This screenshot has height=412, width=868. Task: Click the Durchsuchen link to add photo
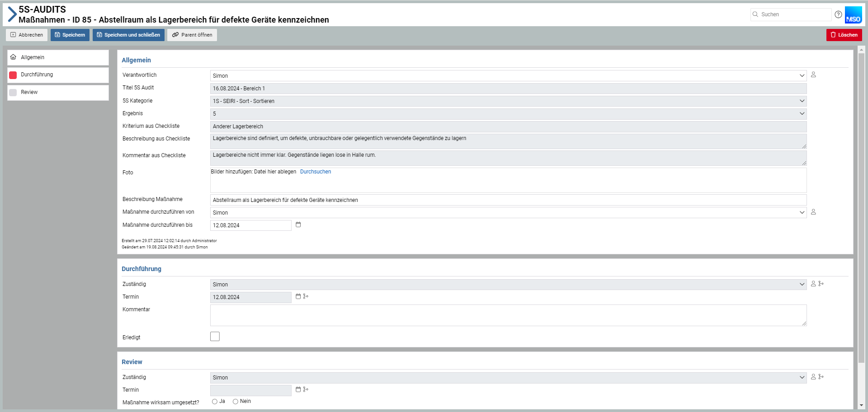pos(316,172)
